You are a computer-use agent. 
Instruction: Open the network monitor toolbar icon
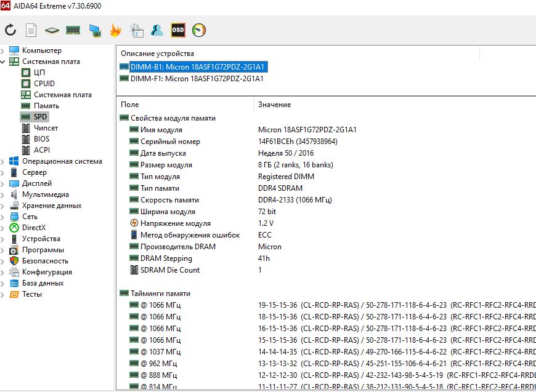pos(95,30)
